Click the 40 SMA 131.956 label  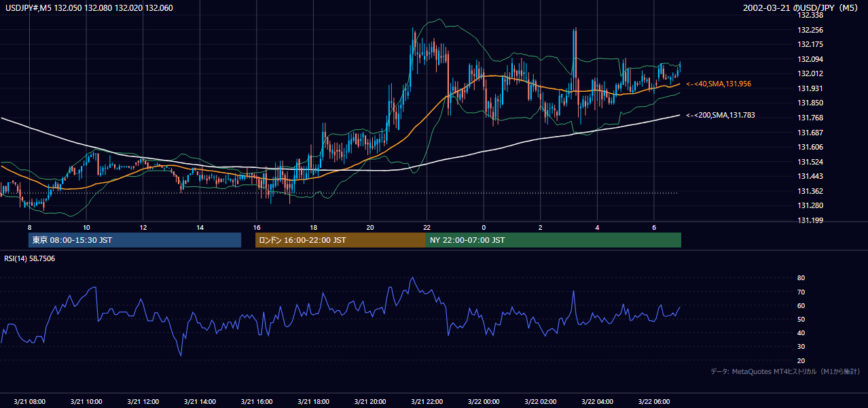tap(719, 84)
